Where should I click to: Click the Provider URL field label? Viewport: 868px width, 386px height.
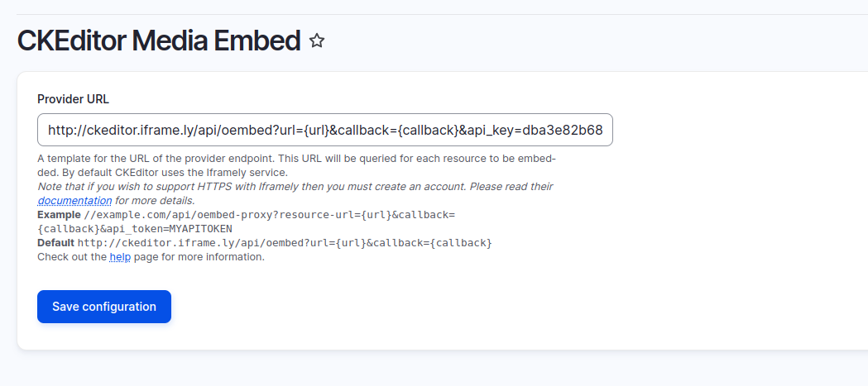point(73,99)
